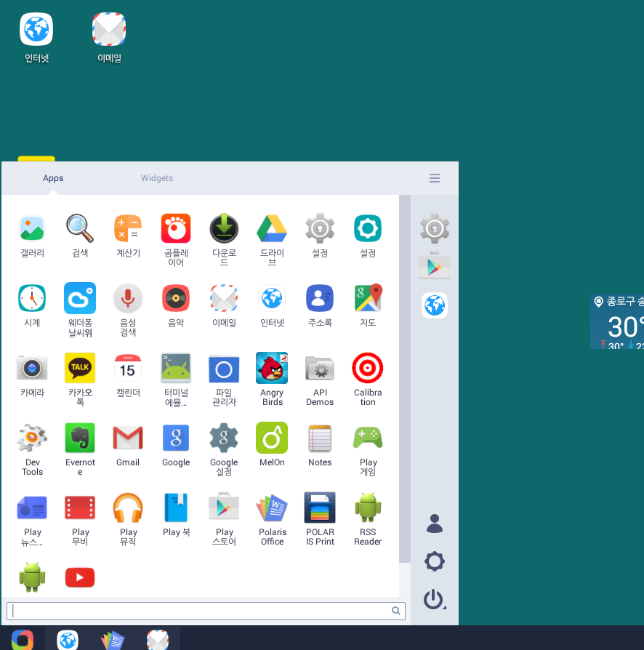Switch to the Widgets tab
Screen dimensions: 644x650
[157, 178]
